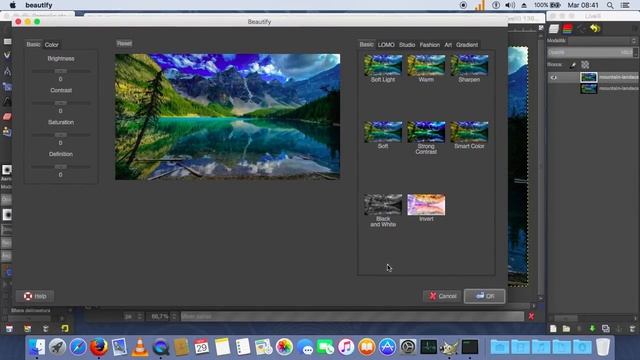Switch to the Color tab in Beautify
The width and height of the screenshot is (640, 360).
pyautogui.click(x=51, y=44)
